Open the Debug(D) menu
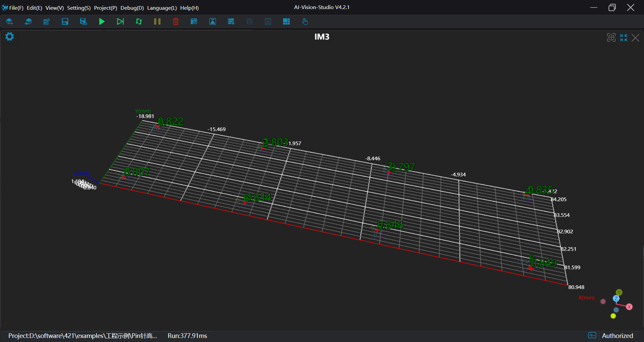Viewport: 644px width, 342px height. pos(132,8)
